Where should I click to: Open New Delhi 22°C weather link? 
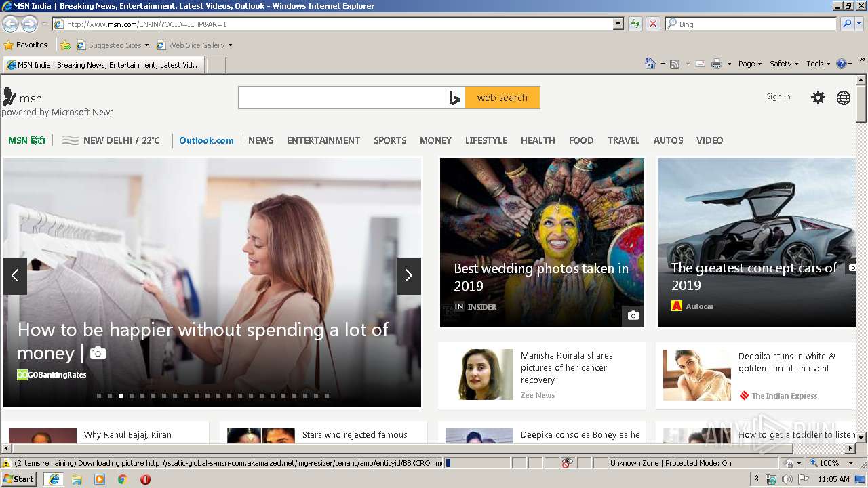[x=111, y=140]
